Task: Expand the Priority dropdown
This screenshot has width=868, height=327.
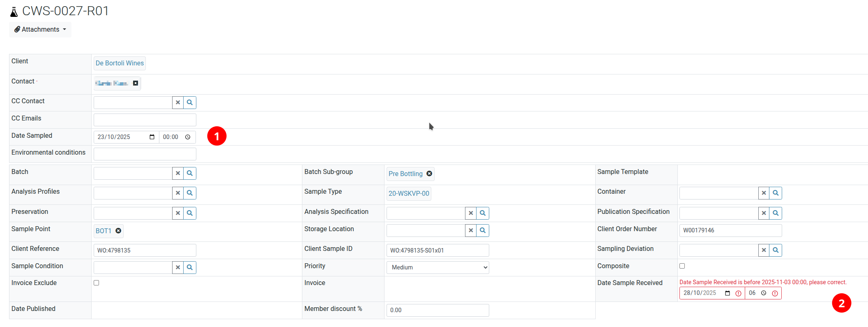Action: (437, 267)
